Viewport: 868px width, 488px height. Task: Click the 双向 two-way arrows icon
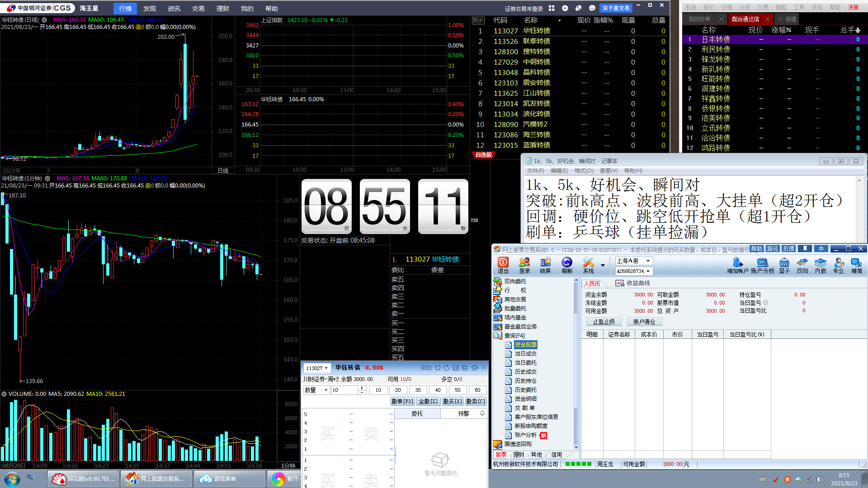(x=802, y=265)
